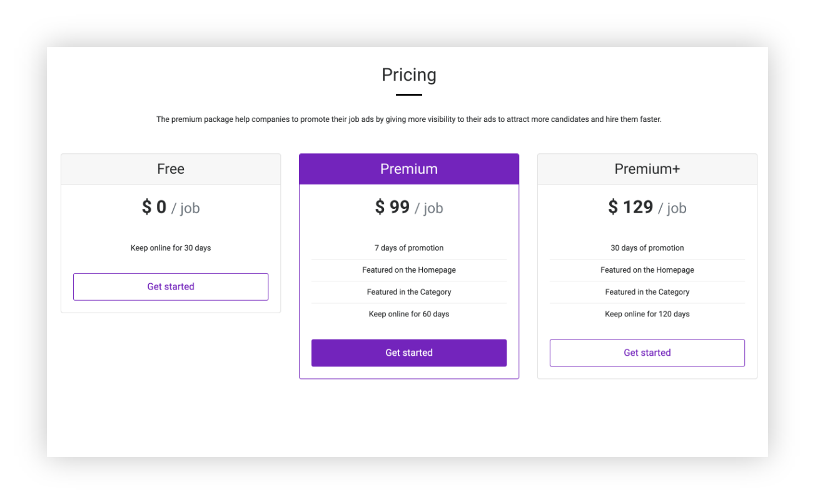The image size is (815, 504).
Task: Click Premium+ 'Featured on the Homepage' item
Action: pyautogui.click(x=647, y=270)
